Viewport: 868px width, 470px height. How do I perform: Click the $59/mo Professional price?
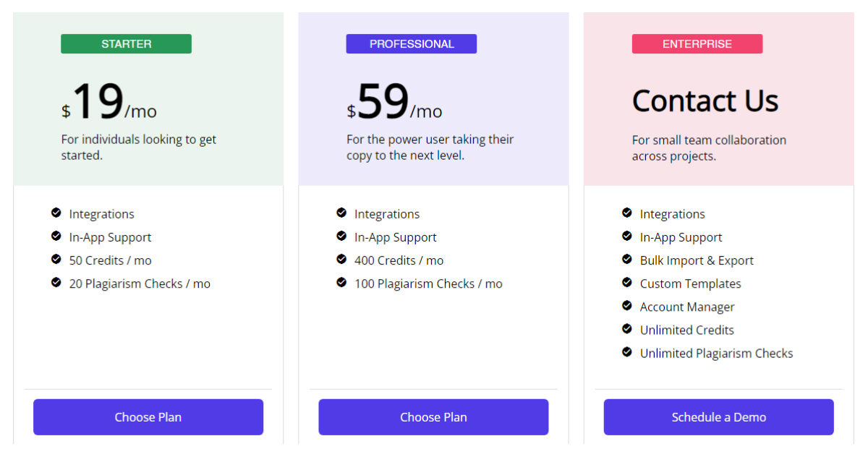tap(394, 103)
